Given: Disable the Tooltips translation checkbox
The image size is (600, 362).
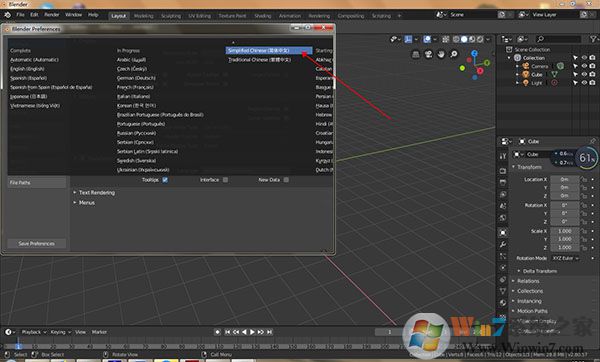Looking at the screenshot, I should click(165, 180).
